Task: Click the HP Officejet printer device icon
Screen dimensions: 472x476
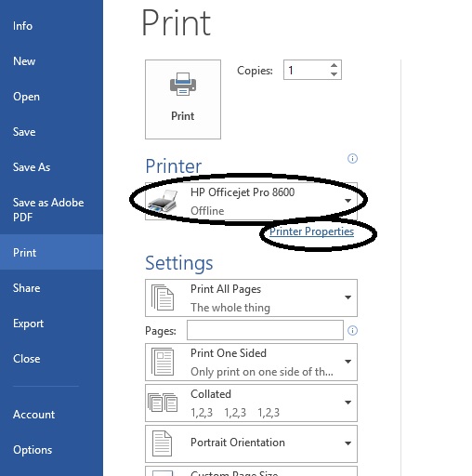Action: click(x=163, y=201)
